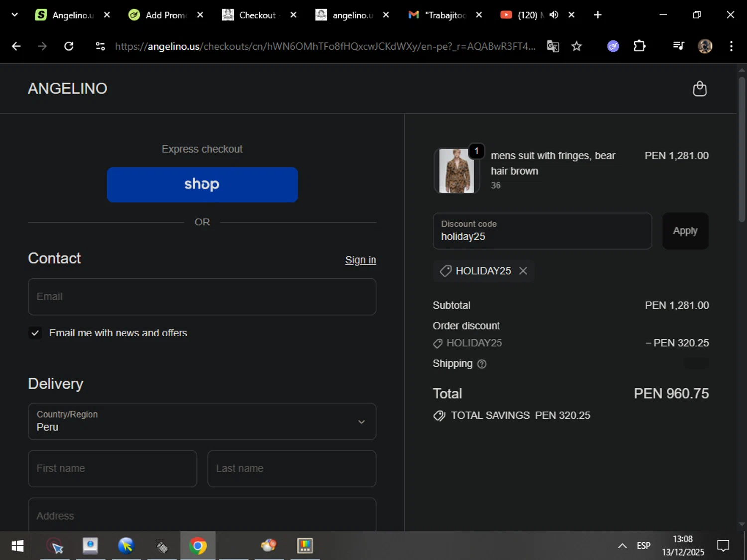Click the product name mens suit with fringes
The image size is (747, 560).
click(x=553, y=163)
